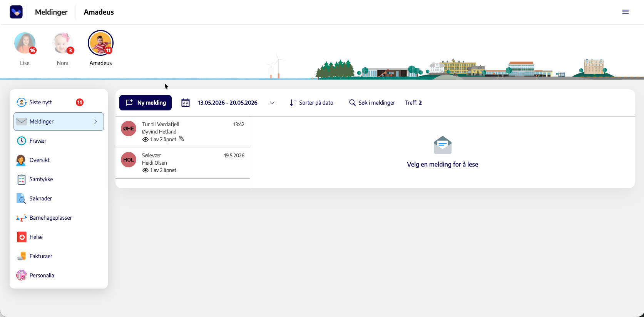The height and width of the screenshot is (317, 644).
Task: Open the calendar date picker icon
Action: click(x=186, y=103)
